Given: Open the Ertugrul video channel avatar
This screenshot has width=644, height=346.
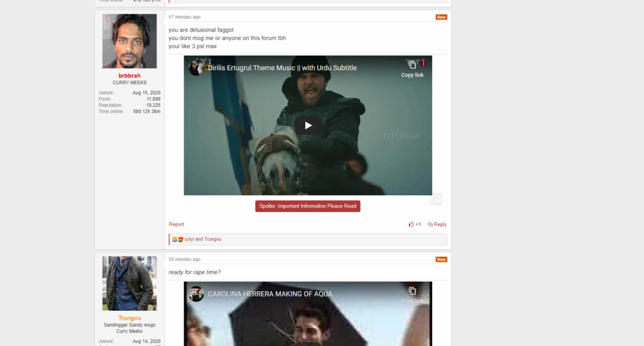Looking at the screenshot, I should click(x=196, y=68).
